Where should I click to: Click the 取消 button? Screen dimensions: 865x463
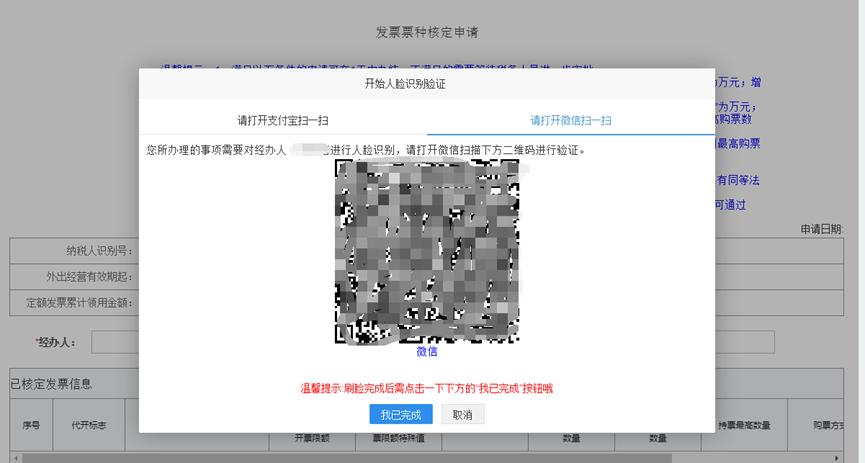click(x=462, y=414)
